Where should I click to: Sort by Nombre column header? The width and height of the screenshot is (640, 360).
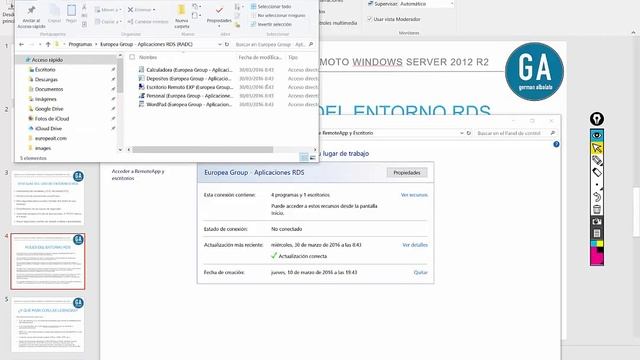click(148, 57)
